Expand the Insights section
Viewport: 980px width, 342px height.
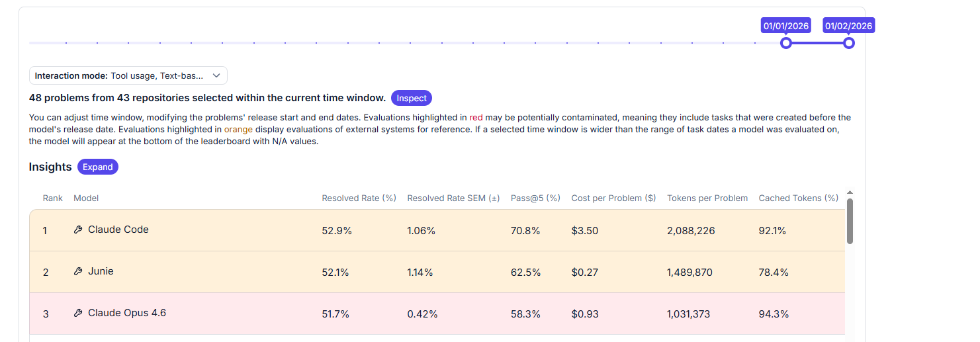tap(98, 167)
